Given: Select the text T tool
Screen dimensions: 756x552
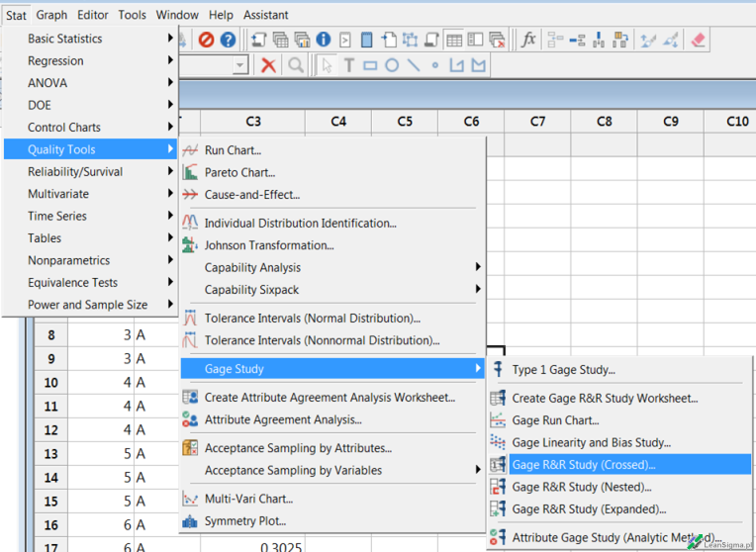Looking at the screenshot, I should coord(348,66).
